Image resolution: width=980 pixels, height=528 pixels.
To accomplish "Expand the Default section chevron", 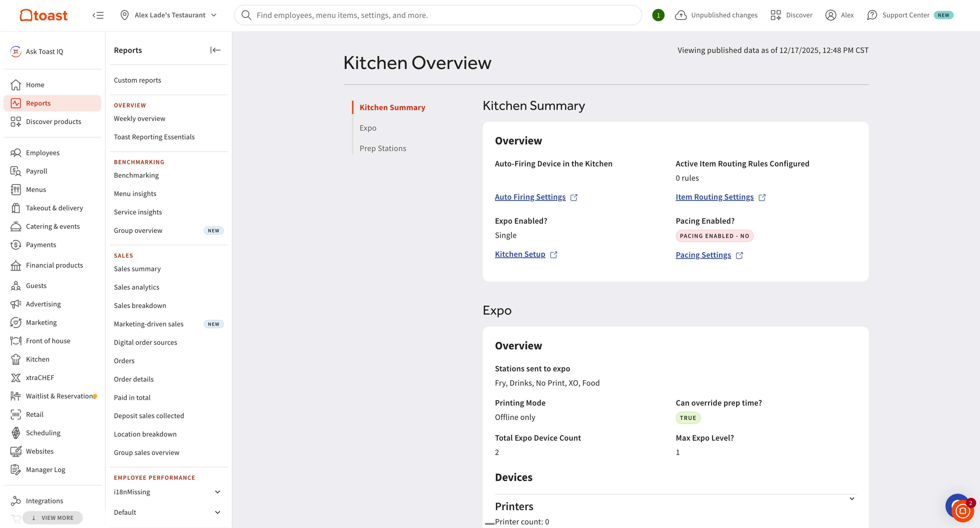I will pos(218,512).
